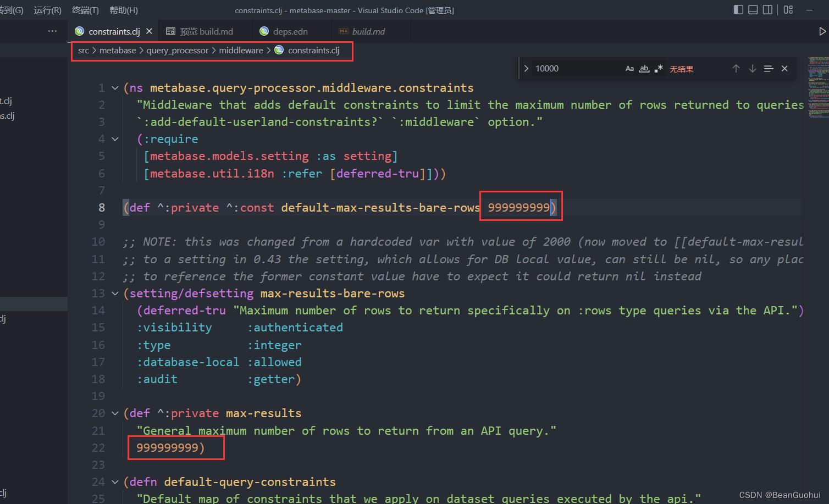The height and width of the screenshot is (504, 829).
Task: Toggle Use Regular Expression in find widget
Action: [658, 69]
